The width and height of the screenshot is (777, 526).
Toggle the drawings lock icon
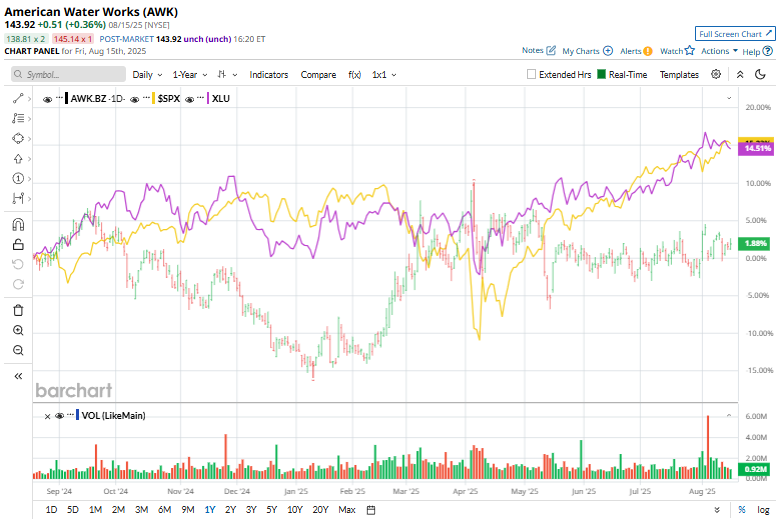coord(18,244)
